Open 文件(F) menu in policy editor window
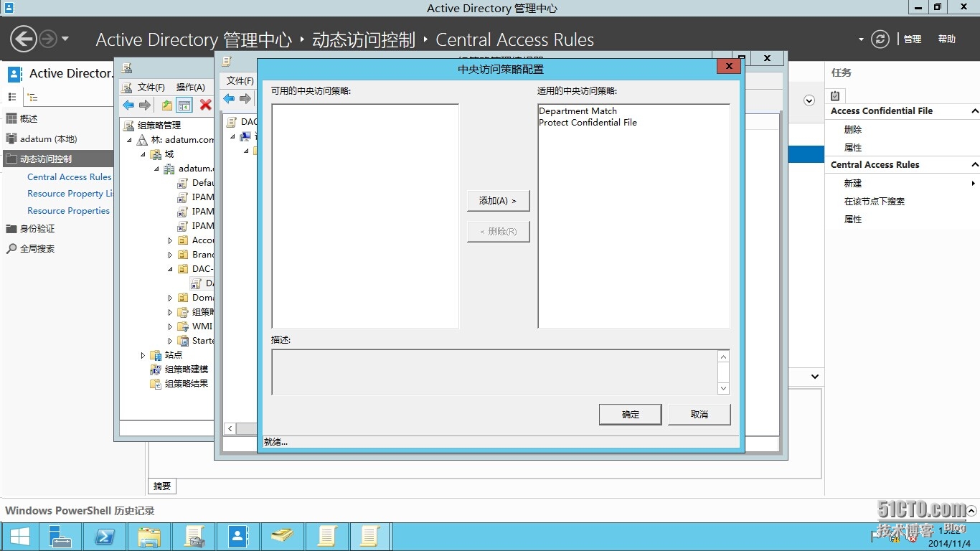Image resolution: width=980 pixels, height=551 pixels. [240, 80]
